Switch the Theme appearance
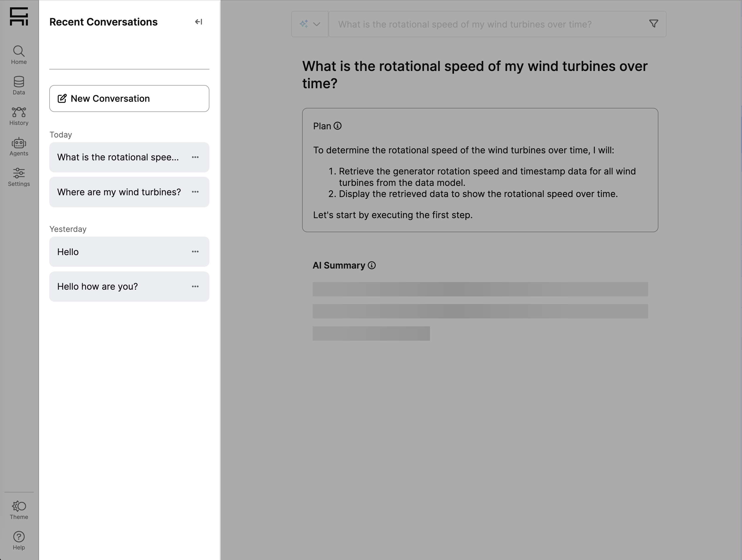742x560 pixels. (19, 510)
